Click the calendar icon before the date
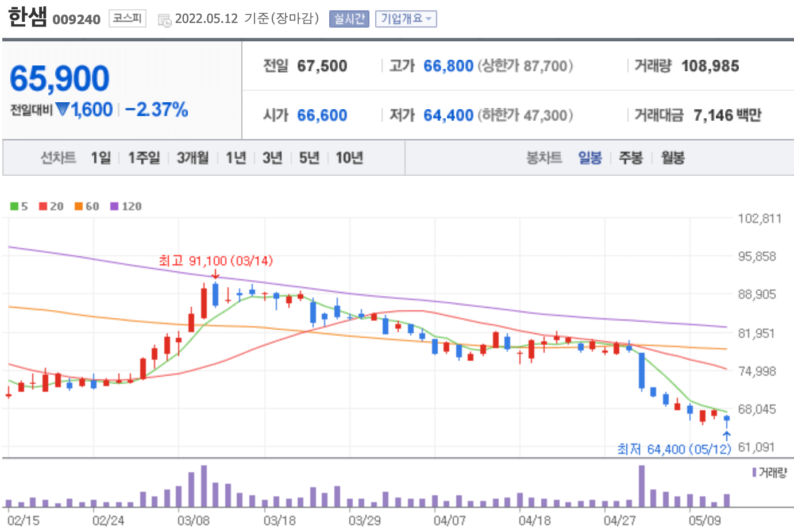This screenshot has height=532, width=794. [x=164, y=20]
